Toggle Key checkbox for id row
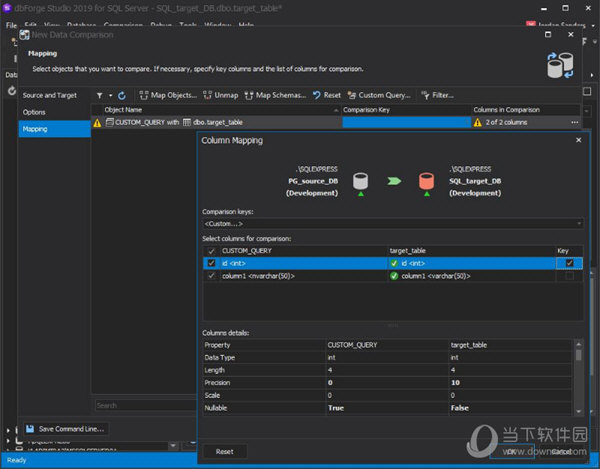 click(569, 263)
